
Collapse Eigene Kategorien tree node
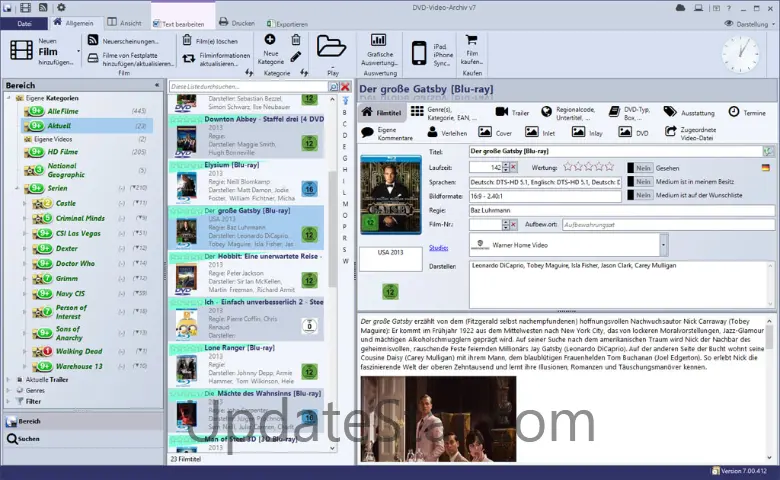(8, 98)
